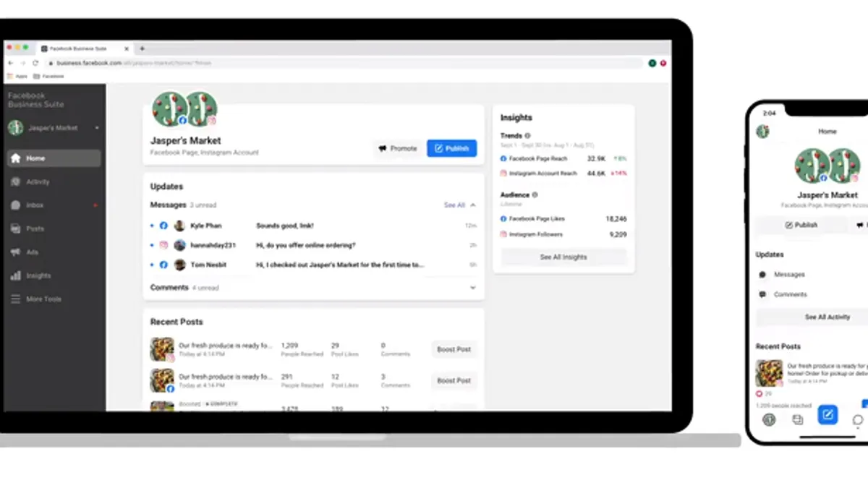Viewport: 868px width, 488px height.
Task: Click the Facebook Page profile picture
Action: point(169,108)
